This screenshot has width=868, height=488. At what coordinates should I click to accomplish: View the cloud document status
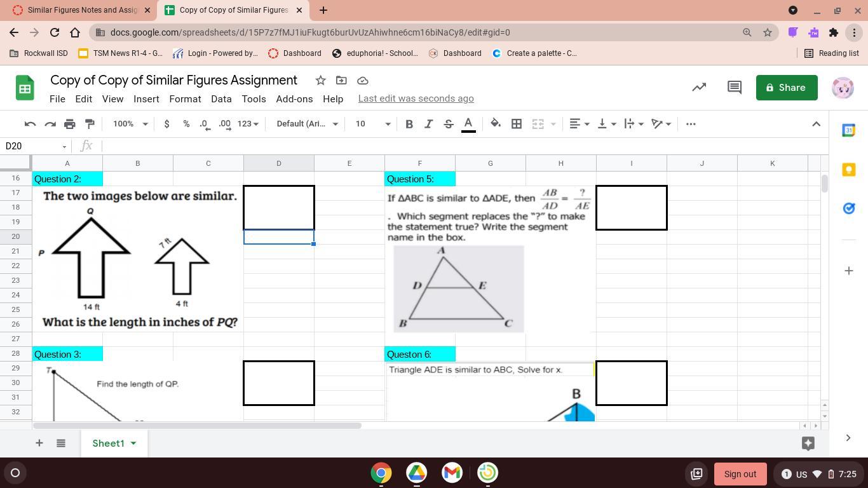[363, 81]
